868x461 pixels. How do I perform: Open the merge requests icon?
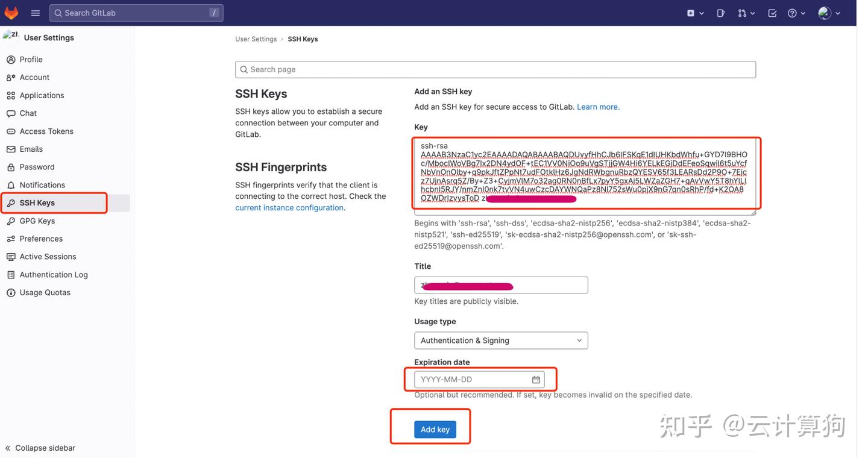(743, 12)
